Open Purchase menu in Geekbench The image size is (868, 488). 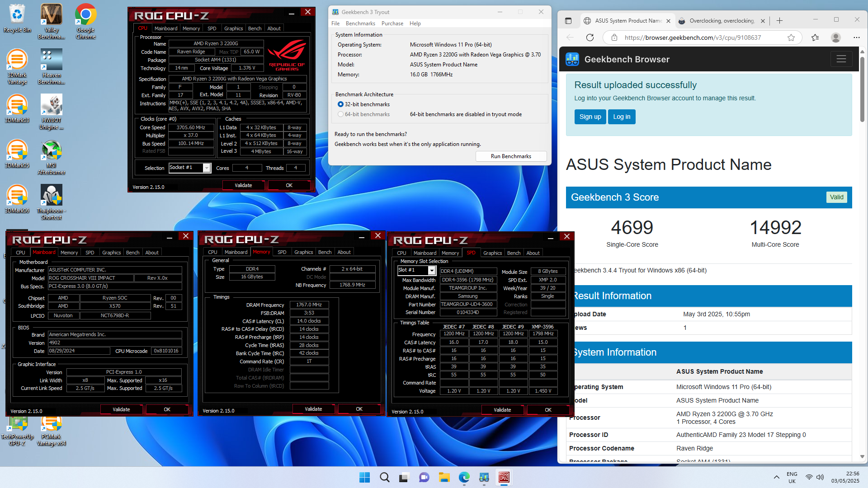click(x=392, y=23)
